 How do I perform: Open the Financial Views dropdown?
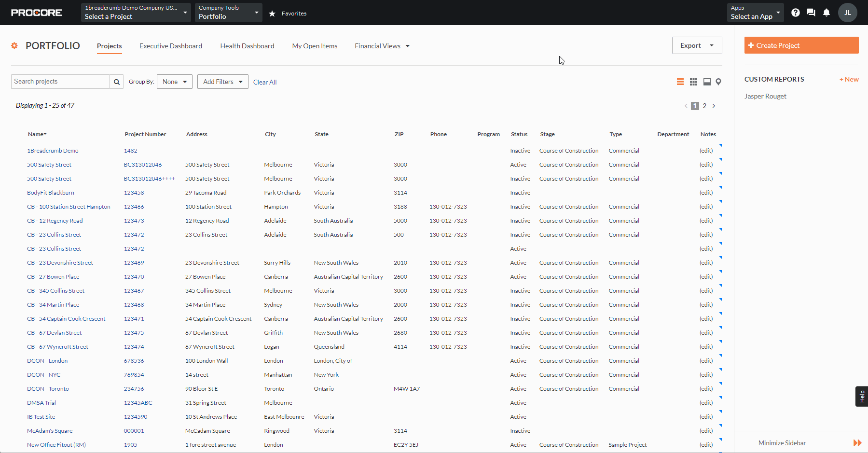point(382,46)
